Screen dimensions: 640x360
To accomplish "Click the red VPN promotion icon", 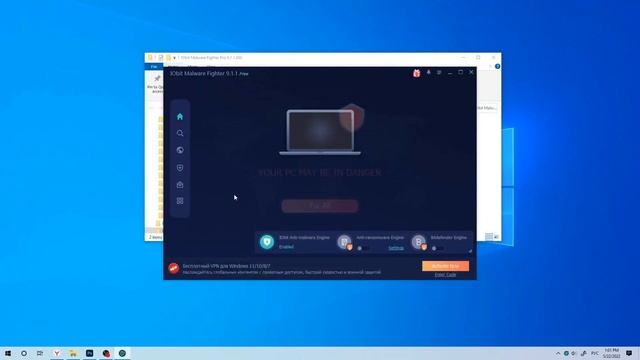I will click(x=174, y=268).
